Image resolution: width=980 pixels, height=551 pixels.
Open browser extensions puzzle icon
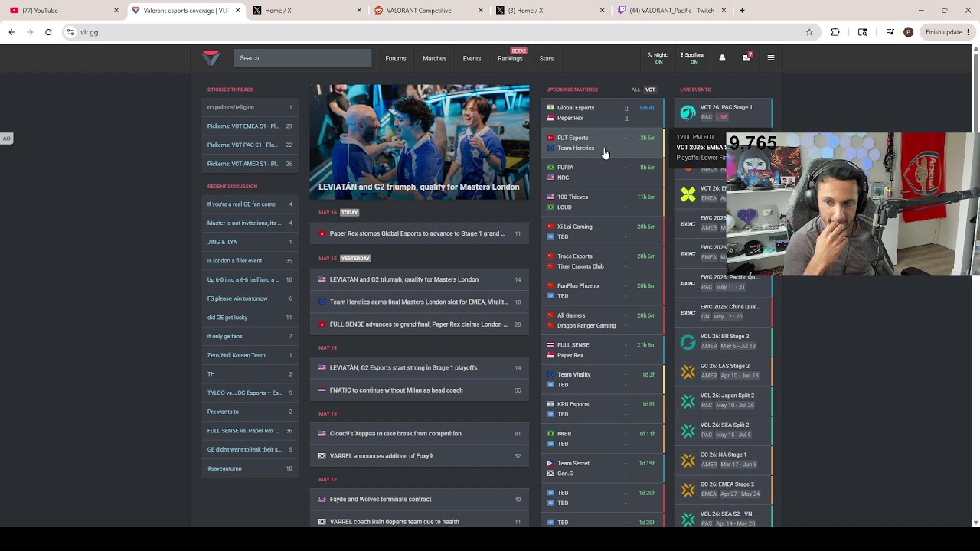tap(835, 32)
